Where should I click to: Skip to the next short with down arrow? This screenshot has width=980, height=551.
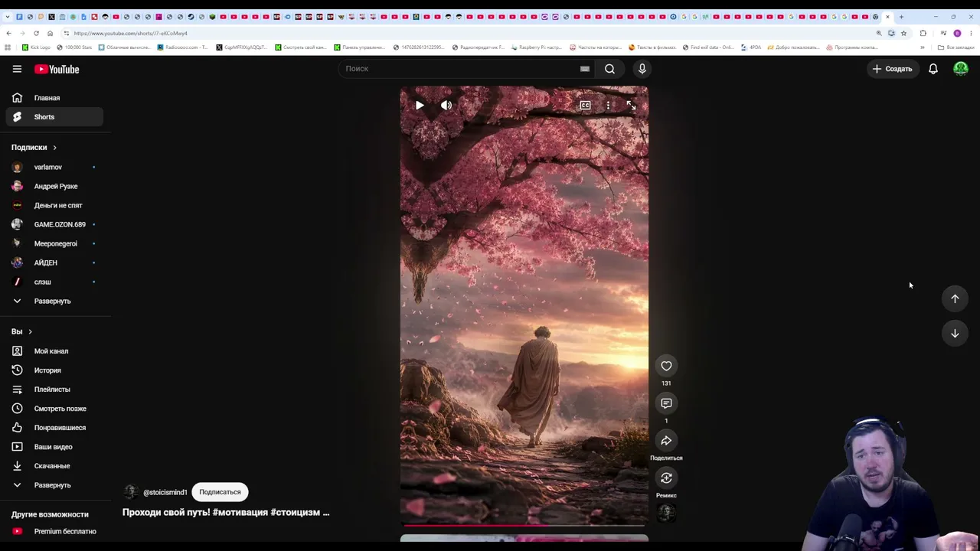tap(955, 333)
